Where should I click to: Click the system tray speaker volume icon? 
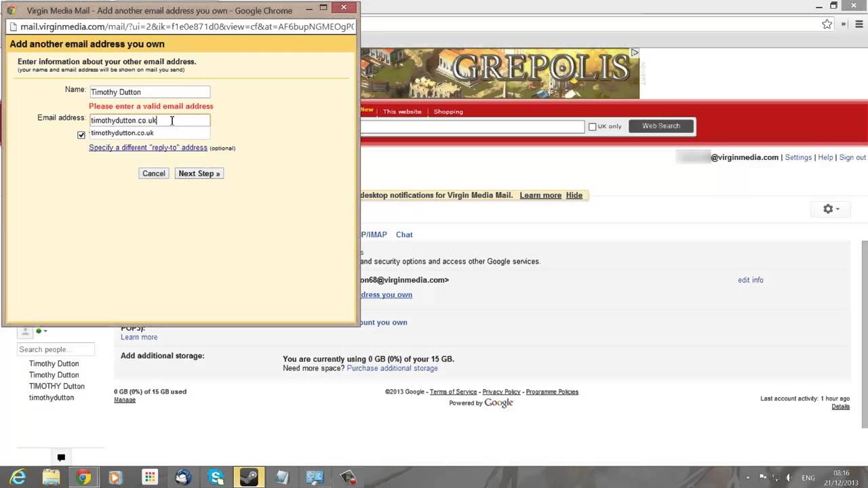[789, 478]
